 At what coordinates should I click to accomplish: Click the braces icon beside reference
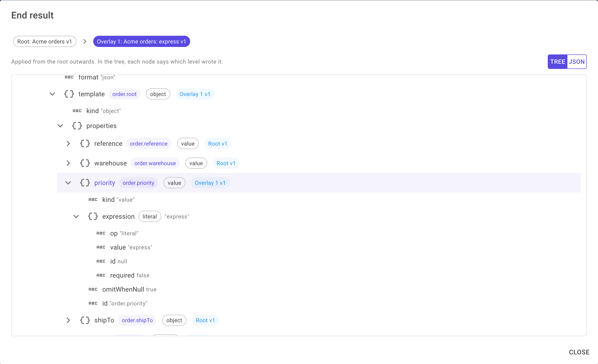point(85,143)
